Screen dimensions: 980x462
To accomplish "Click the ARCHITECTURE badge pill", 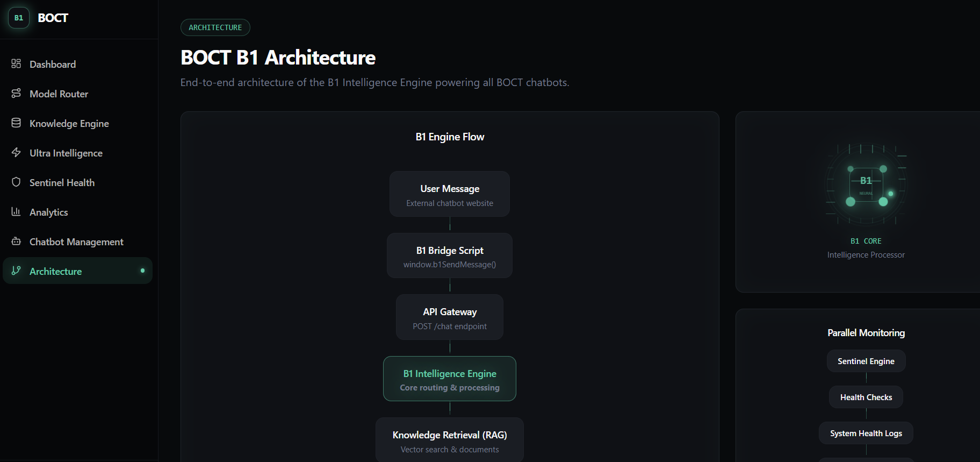I will coord(215,27).
